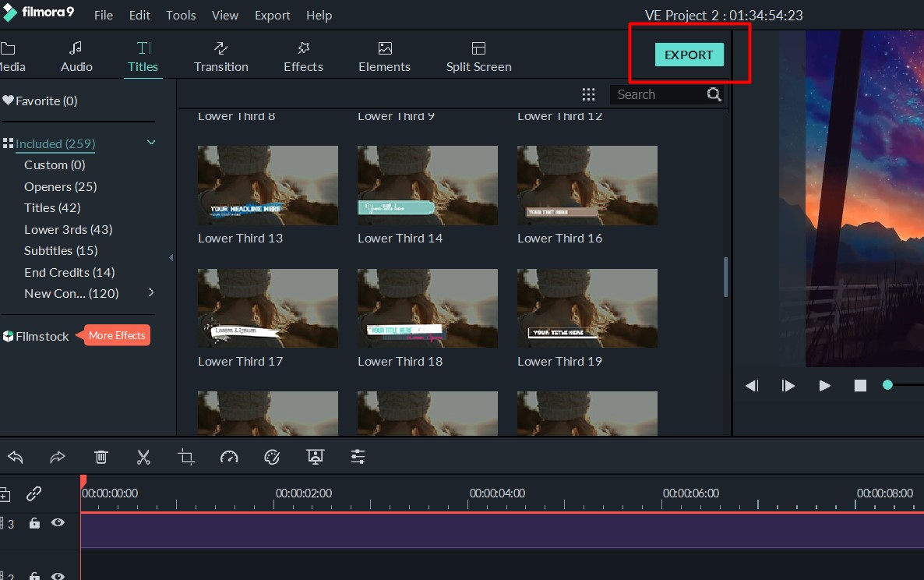The height and width of the screenshot is (580, 924).
Task: Select the Lower Third 14 thumbnail
Action: coord(427,186)
